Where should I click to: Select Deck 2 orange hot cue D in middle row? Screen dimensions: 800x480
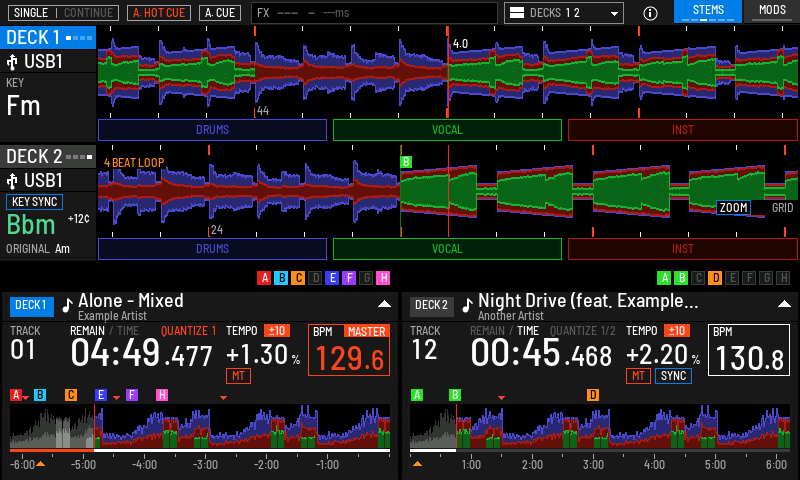(715, 278)
